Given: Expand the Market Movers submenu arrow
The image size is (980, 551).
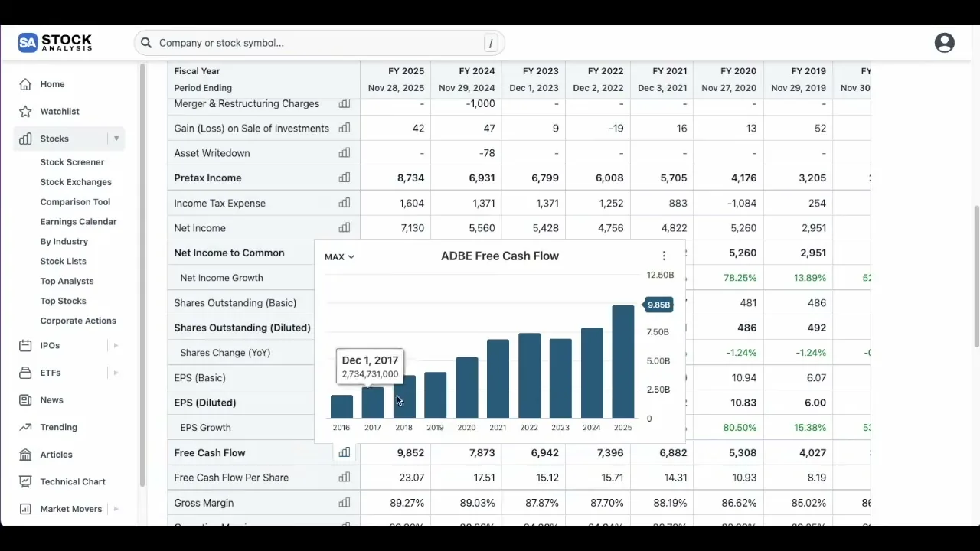Looking at the screenshot, I should coord(116,509).
